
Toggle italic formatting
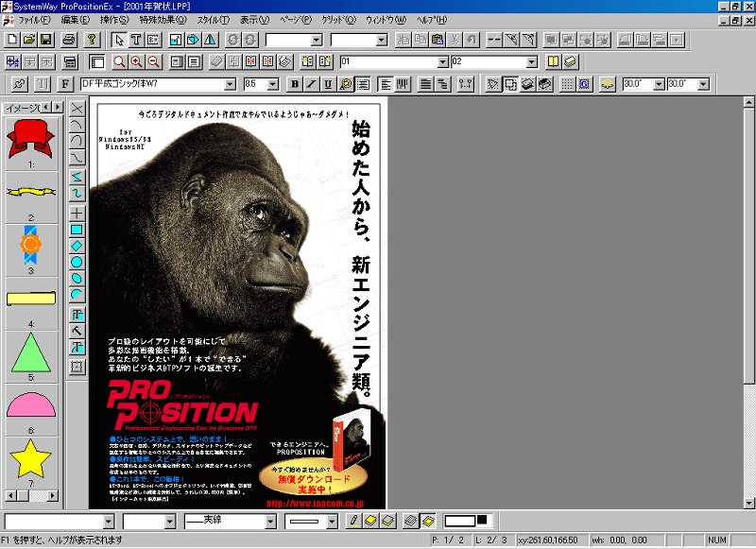click(x=312, y=84)
